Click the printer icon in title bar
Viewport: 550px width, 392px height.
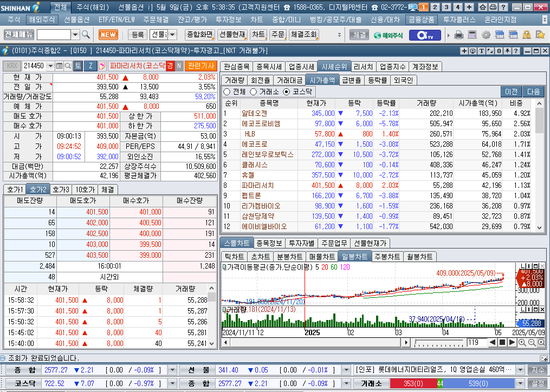[493, 7]
